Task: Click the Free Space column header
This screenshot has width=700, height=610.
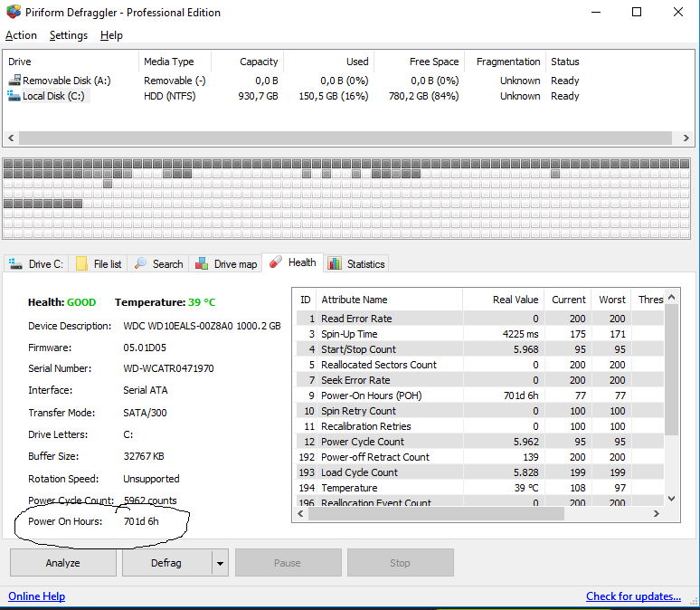Action: point(420,62)
